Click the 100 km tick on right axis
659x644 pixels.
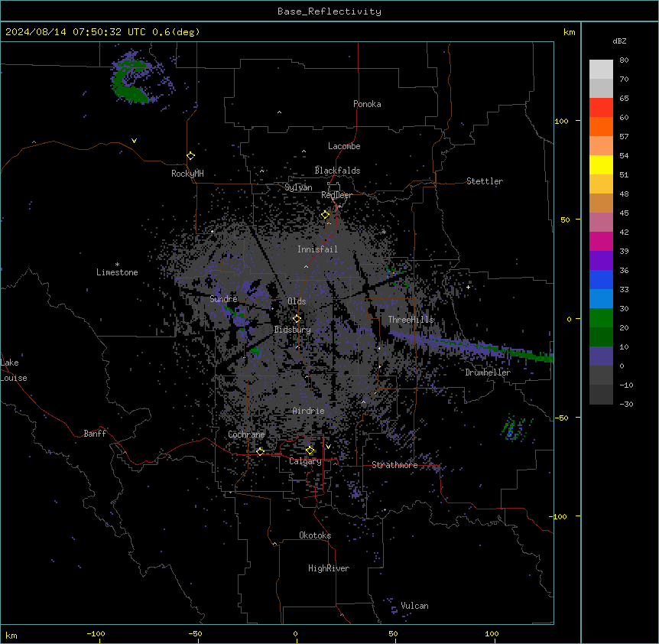click(561, 121)
